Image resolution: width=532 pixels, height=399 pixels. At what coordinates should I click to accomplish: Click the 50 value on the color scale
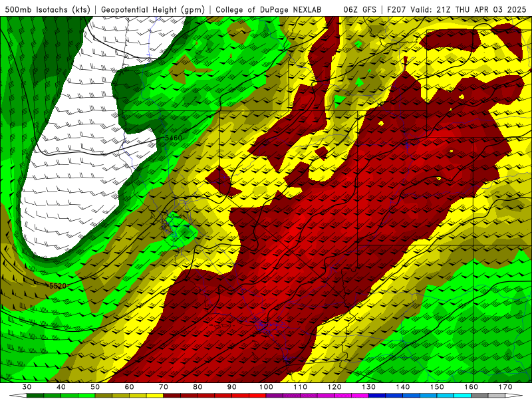click(95, 387)
